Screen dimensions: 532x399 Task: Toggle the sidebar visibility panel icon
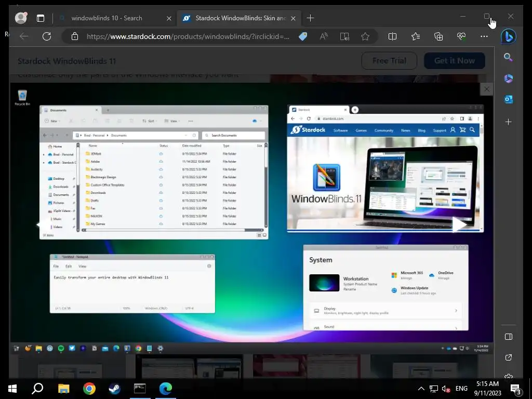coord(508,337)
